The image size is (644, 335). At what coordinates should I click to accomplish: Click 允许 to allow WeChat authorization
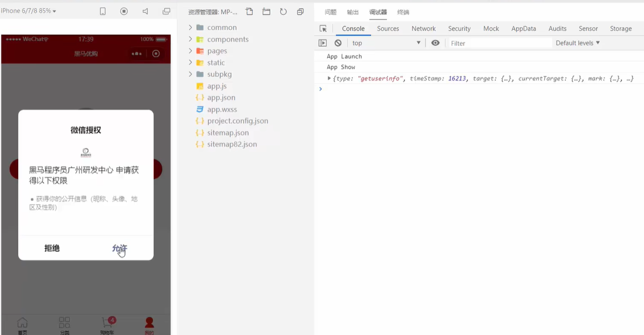[x=119, y=248]
